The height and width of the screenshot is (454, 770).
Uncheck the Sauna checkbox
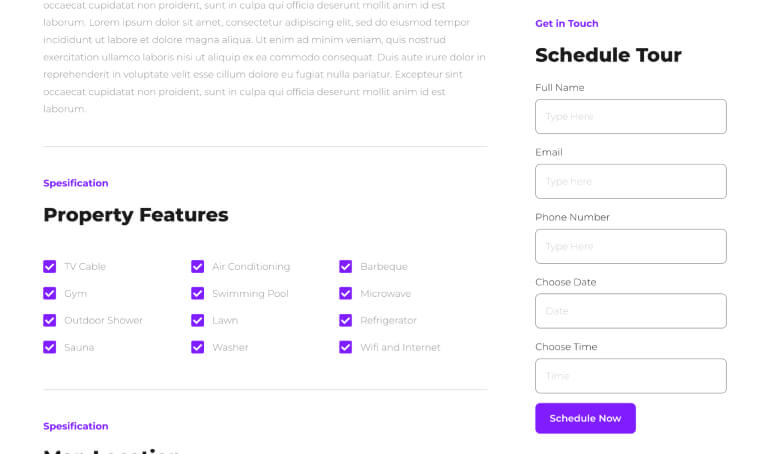[49, 348]
